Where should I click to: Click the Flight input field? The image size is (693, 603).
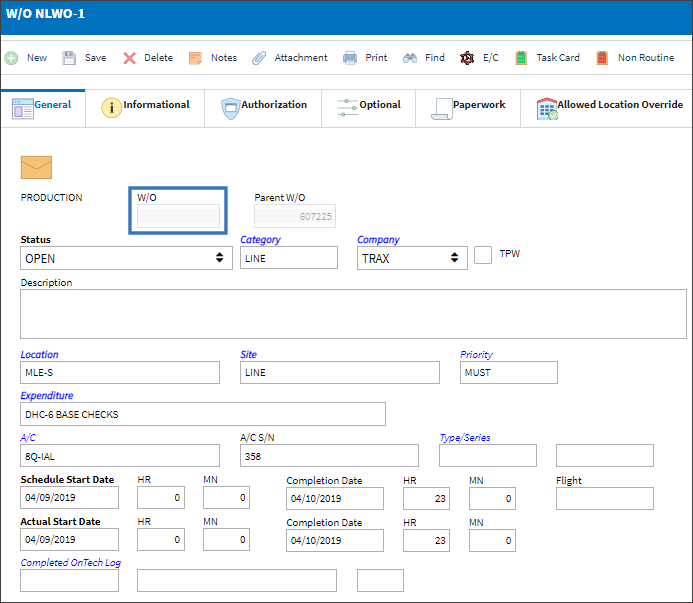coord(605,498)
